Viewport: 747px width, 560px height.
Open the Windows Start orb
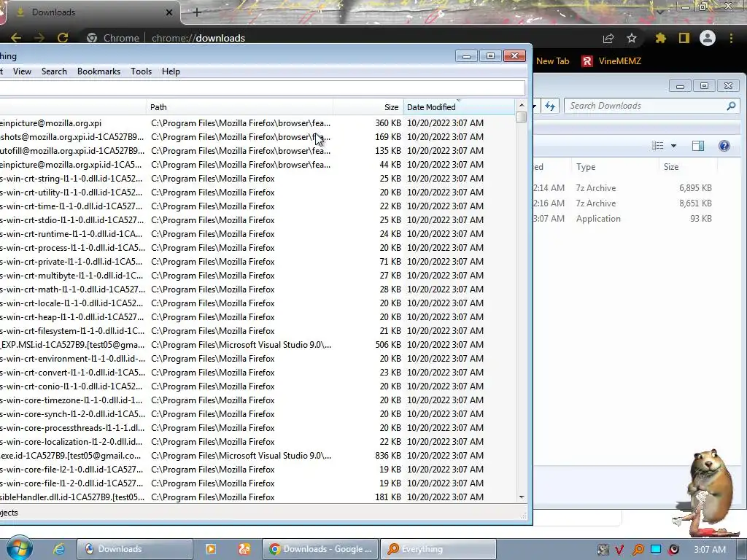pos(19,548)
